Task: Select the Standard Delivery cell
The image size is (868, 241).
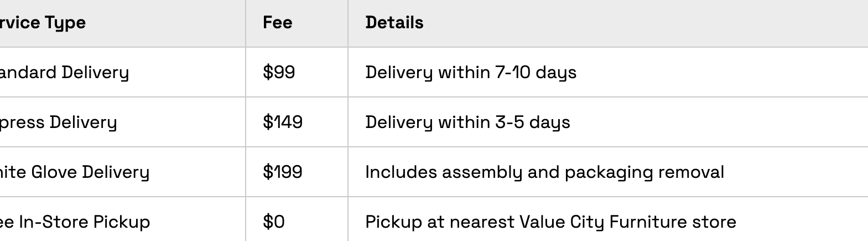Action: pyautogui.click(x=64, y=73)
